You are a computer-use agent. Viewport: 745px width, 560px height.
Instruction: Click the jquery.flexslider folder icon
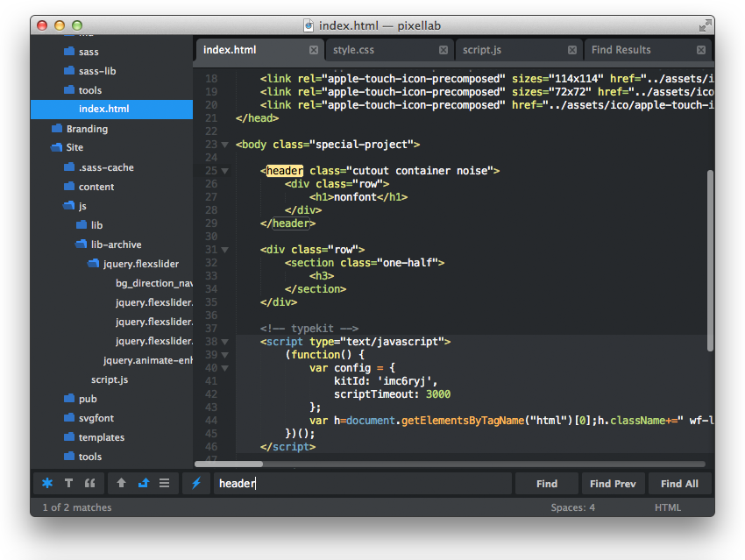(94, 263)
